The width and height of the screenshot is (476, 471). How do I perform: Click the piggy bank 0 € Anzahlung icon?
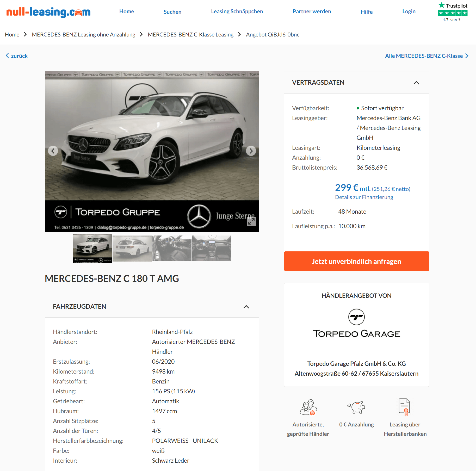[356, 407]
